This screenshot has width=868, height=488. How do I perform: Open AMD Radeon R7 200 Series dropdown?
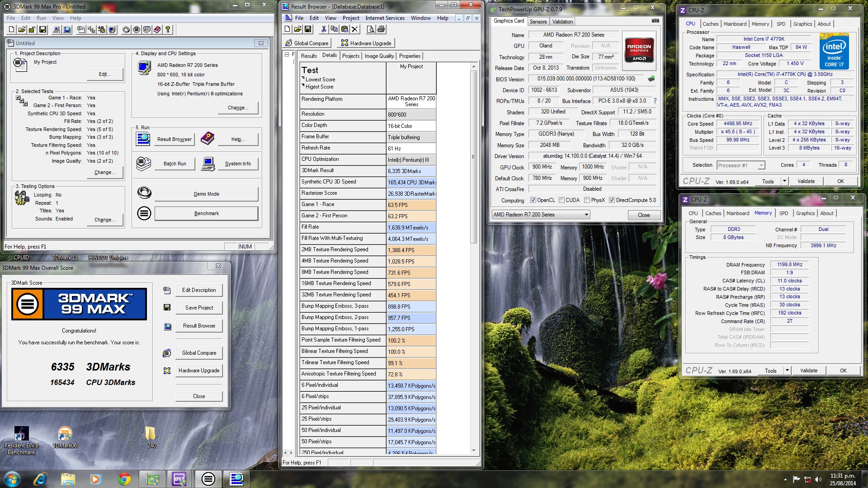(541, 215)
